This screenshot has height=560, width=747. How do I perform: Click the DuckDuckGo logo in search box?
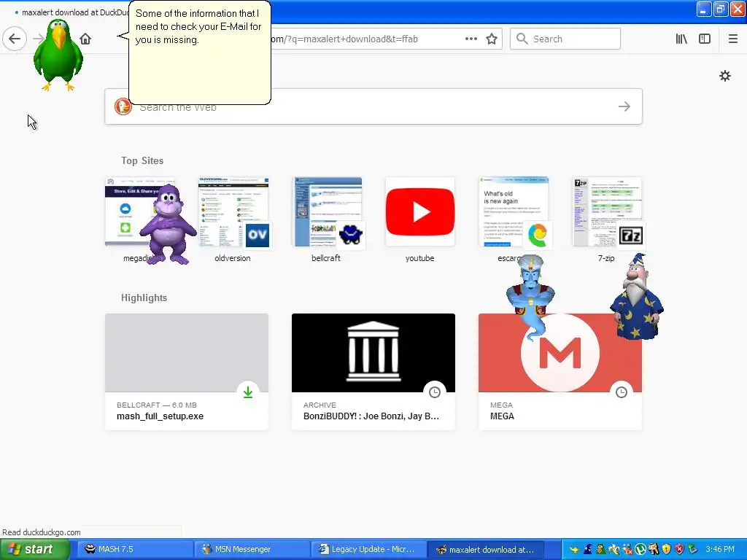[x=123, y=106]
